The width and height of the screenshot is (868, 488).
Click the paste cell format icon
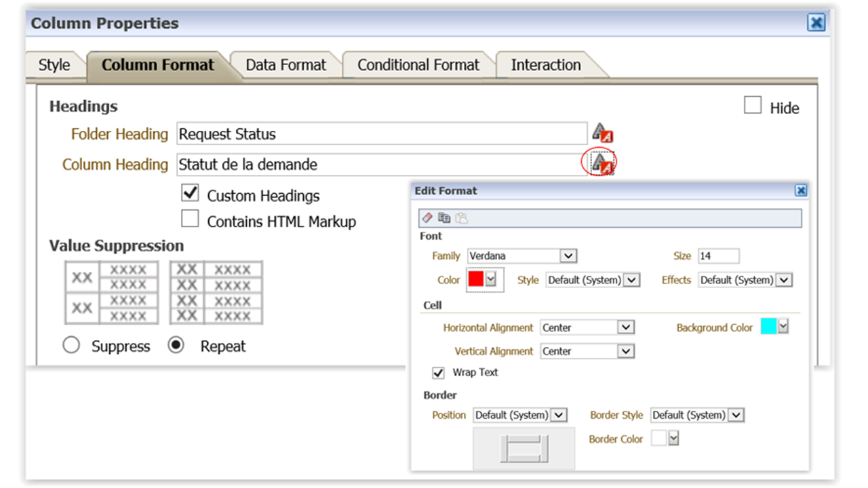click(x=461, y=218)
